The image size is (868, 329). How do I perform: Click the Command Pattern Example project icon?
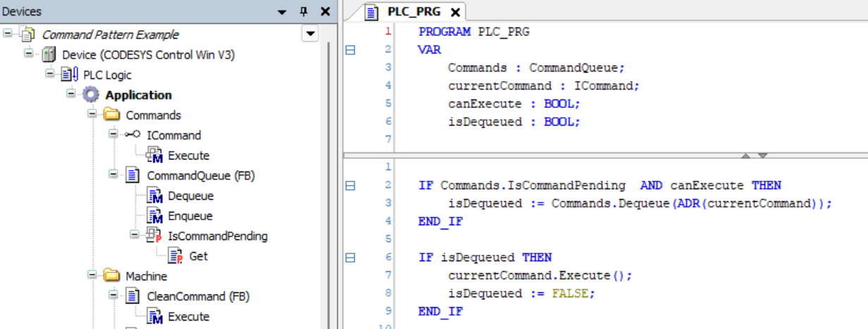pos(27,35)
